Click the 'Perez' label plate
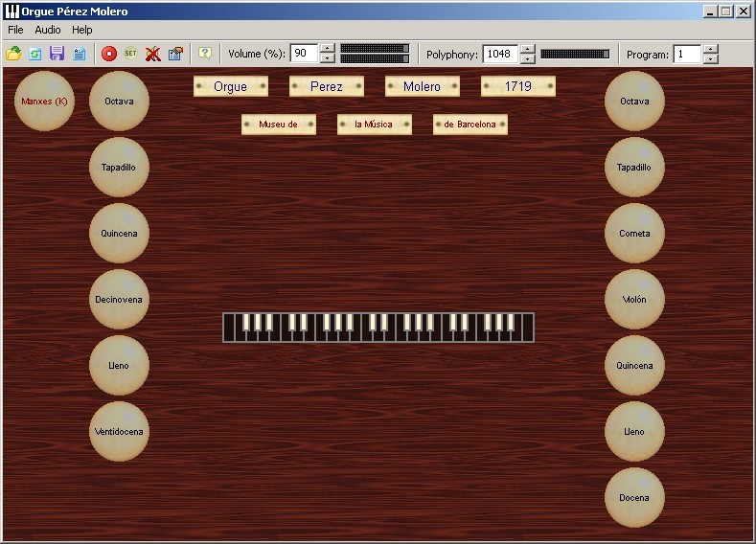Viewport: 756px width, 544px height. tap(327, 86)
